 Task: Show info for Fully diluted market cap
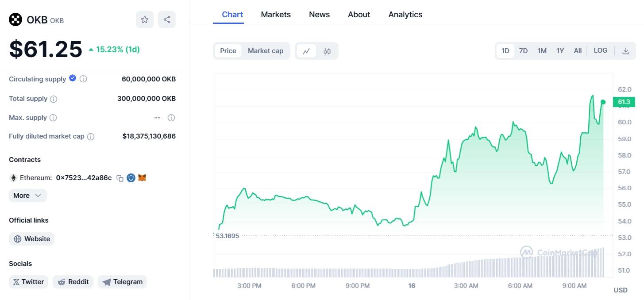pos(91,137)
